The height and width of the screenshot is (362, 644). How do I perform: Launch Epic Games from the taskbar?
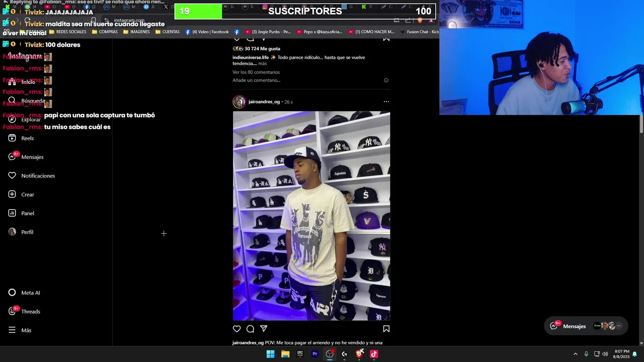pos(300,354)
